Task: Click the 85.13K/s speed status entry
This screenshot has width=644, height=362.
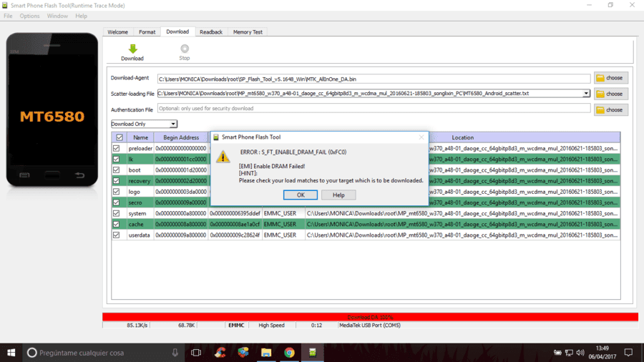Action: [137, 325]
